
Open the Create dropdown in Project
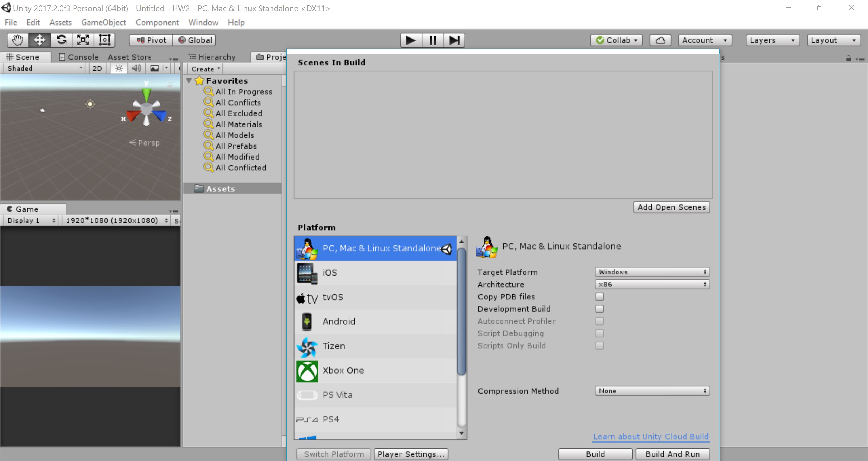(x=205, y=69)
